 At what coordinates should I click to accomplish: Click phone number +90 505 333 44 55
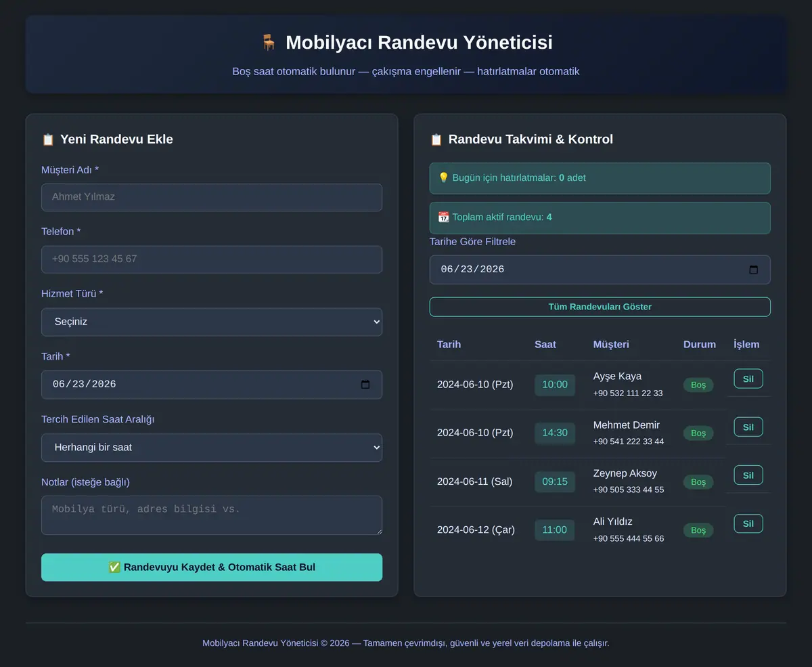point(629,490)
